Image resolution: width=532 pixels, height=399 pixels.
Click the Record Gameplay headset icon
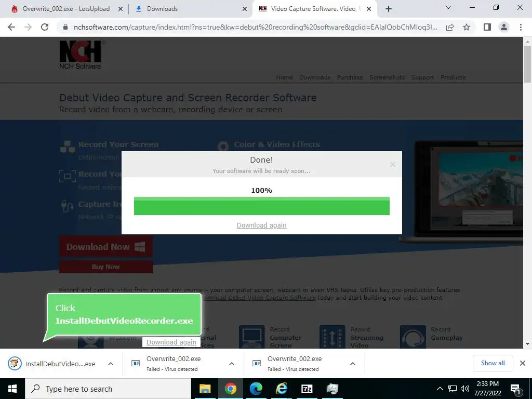coord(413,337)
